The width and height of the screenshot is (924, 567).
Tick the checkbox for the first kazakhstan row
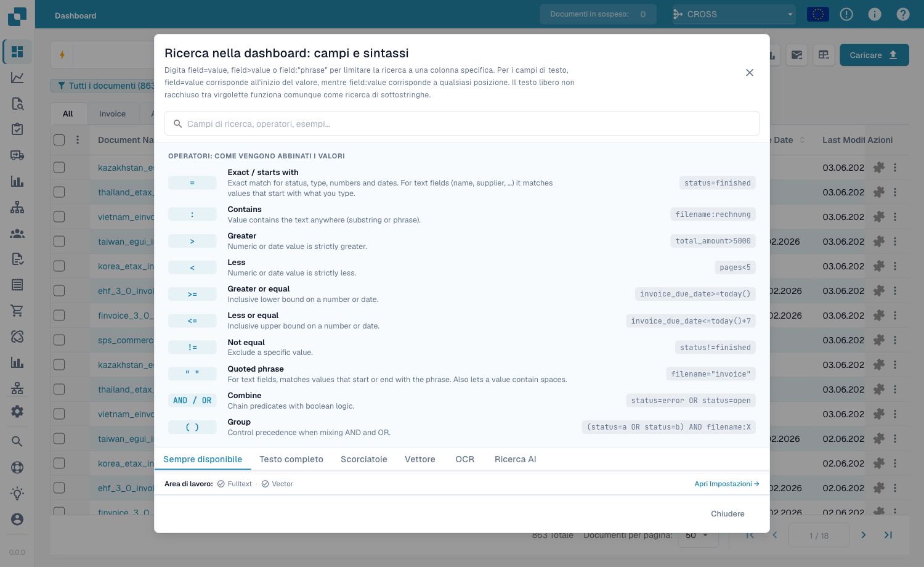click(x=59, y=167)
